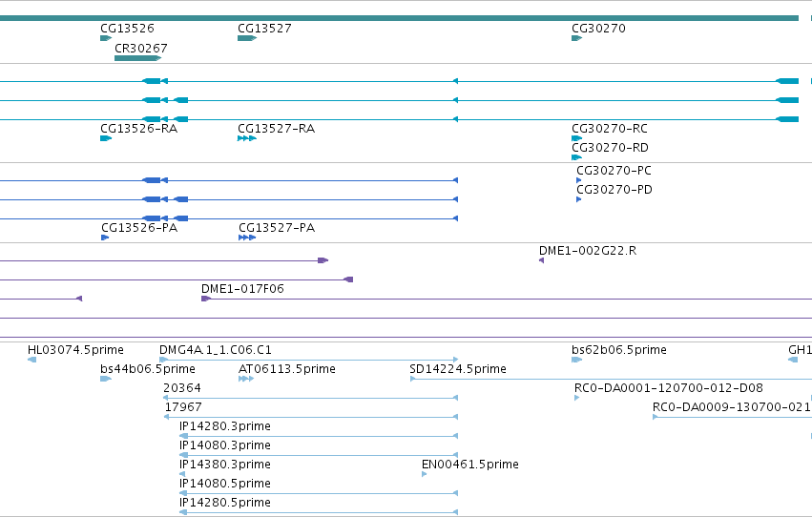This screenshot has height=517, width=812.
Task: Click the CG13526-PA protein label
Action: click(x=139, y=228)
